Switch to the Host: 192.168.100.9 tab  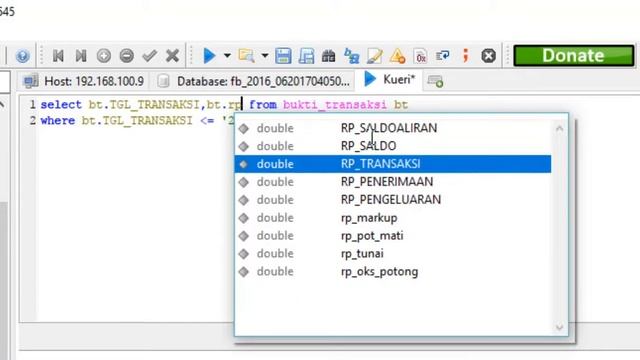[x=84, y=81]
